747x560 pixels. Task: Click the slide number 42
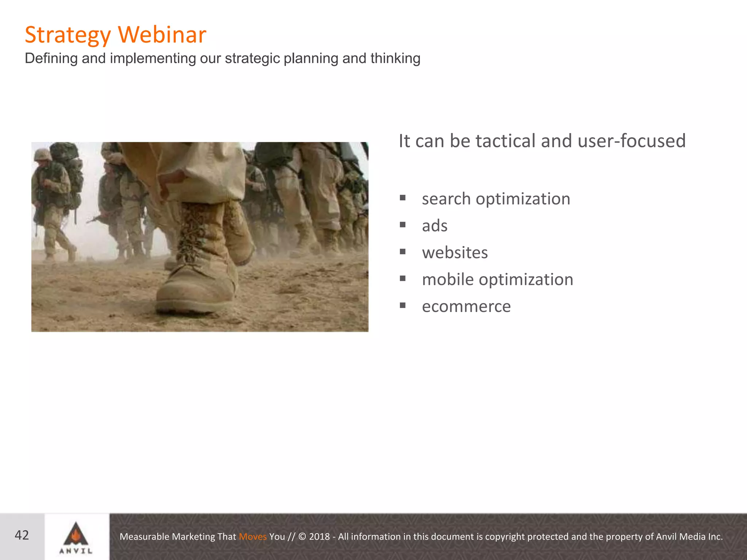tap(22, 535)
